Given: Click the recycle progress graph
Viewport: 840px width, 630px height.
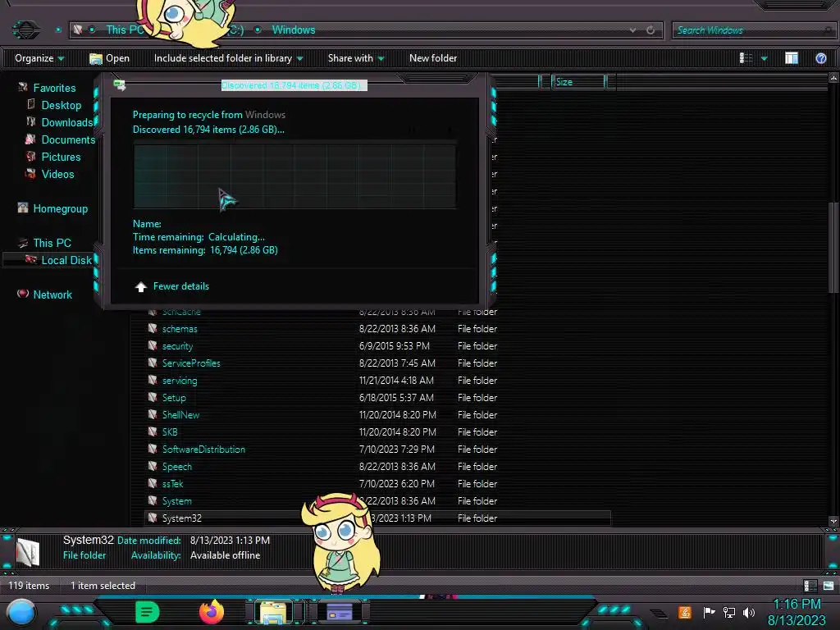Looking at the screenshot, I should coord(294,176).
